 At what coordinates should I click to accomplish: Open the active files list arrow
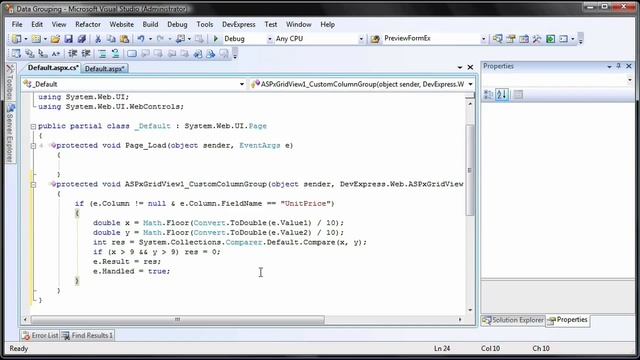pos(460,67)
